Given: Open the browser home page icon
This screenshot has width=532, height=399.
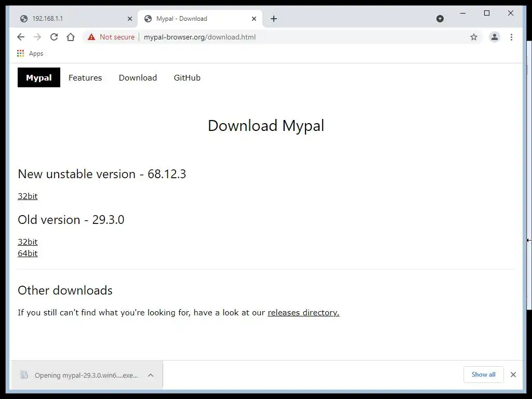Looking at the screenshot, I should [x=71, y=37].
